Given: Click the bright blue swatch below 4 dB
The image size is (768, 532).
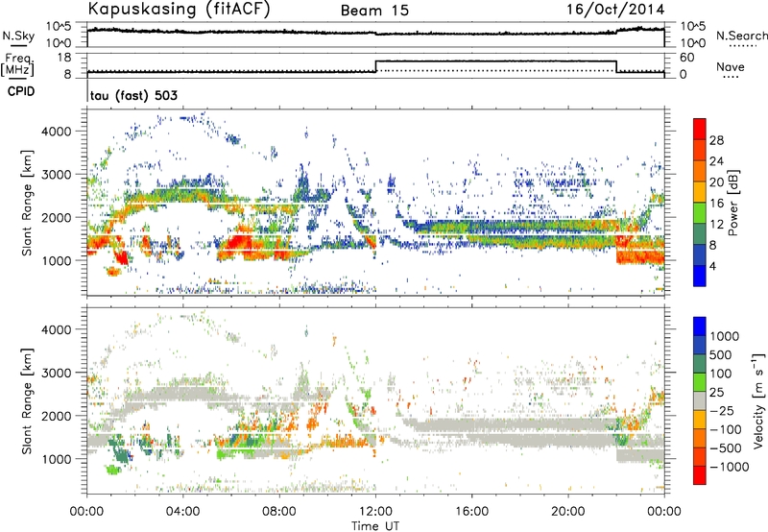Looking at the screenshot, I should point(700,276).
